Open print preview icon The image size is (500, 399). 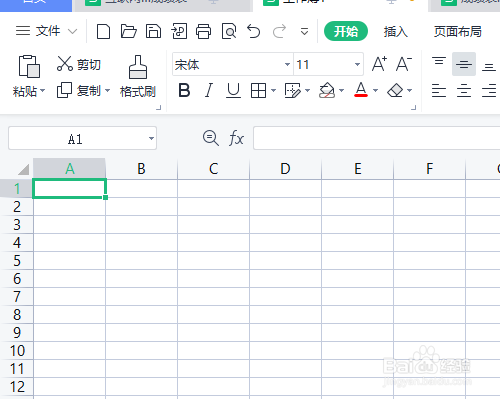pos(229,32)
